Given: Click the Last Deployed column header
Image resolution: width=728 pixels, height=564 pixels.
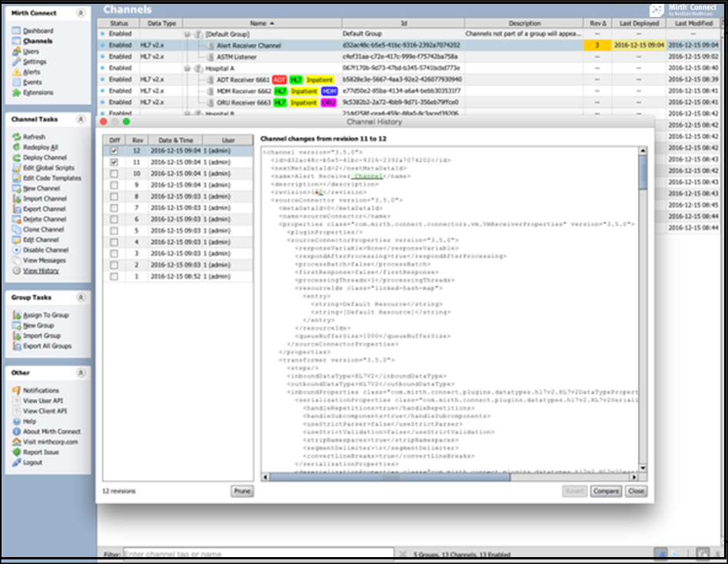Looking at the screenshot, I should coord(639,24).
